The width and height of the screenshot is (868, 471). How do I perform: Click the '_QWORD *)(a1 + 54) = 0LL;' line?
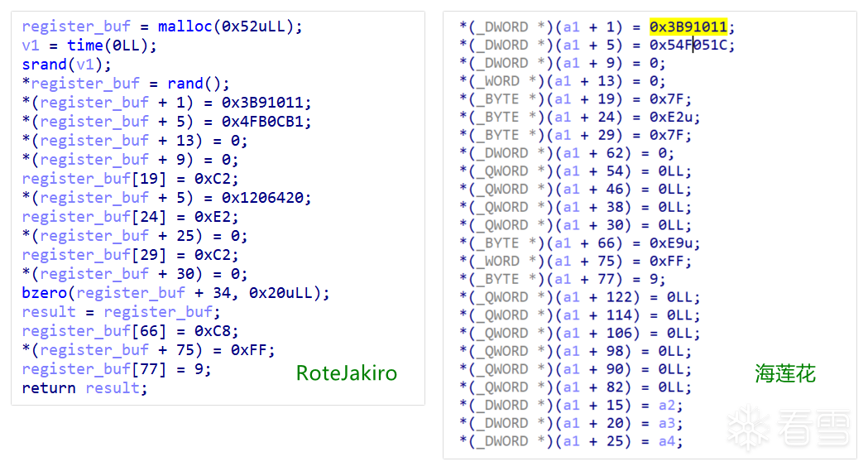tap(575, 171)
